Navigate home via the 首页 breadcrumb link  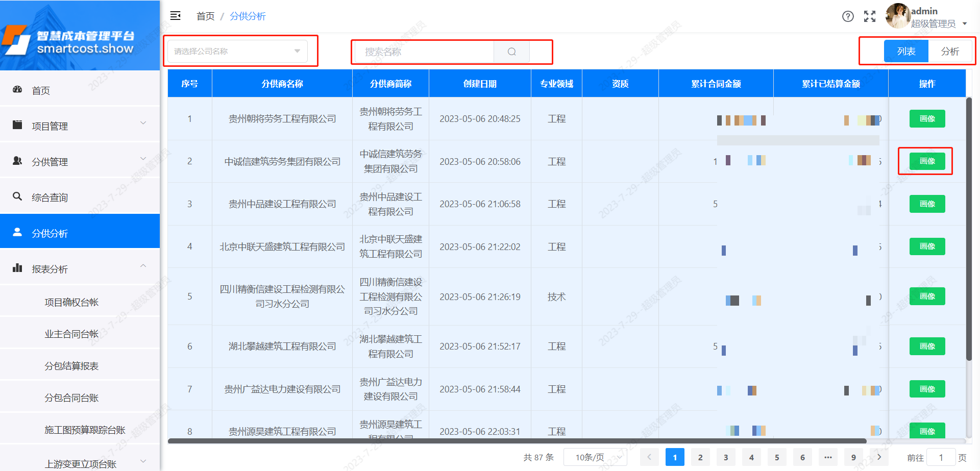(206, 16)
